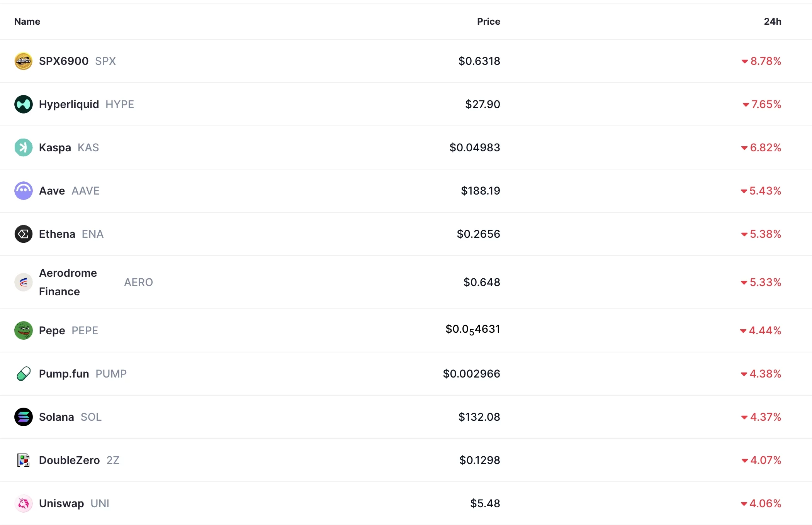
Task: Sort by the Price column header
Action: [488, 22]
